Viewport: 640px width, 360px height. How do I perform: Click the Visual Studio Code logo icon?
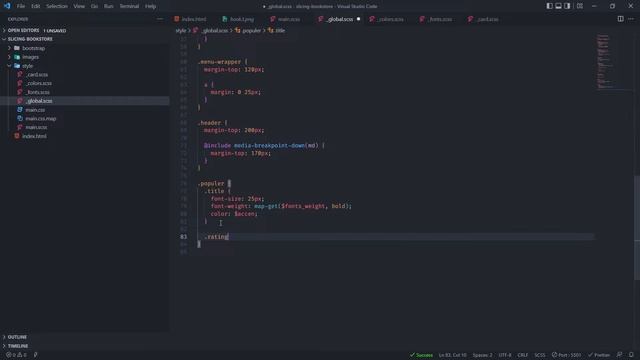click(x=7, y=6)
